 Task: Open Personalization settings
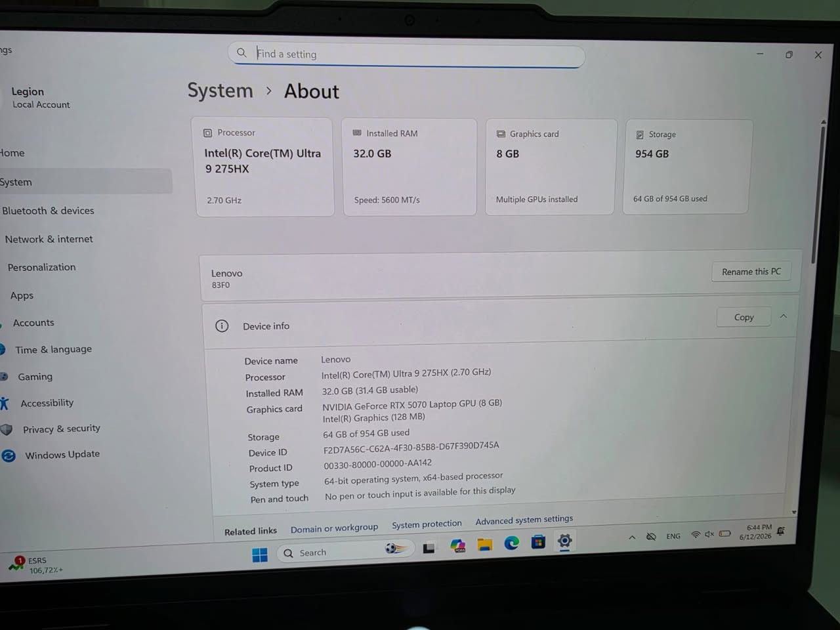[x=41, y=267]
